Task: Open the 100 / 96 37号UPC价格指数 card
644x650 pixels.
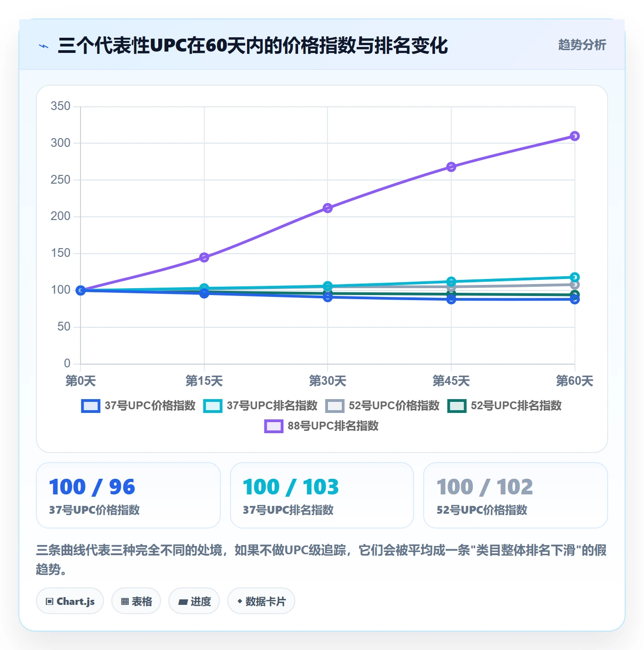Action: [128, 495]
